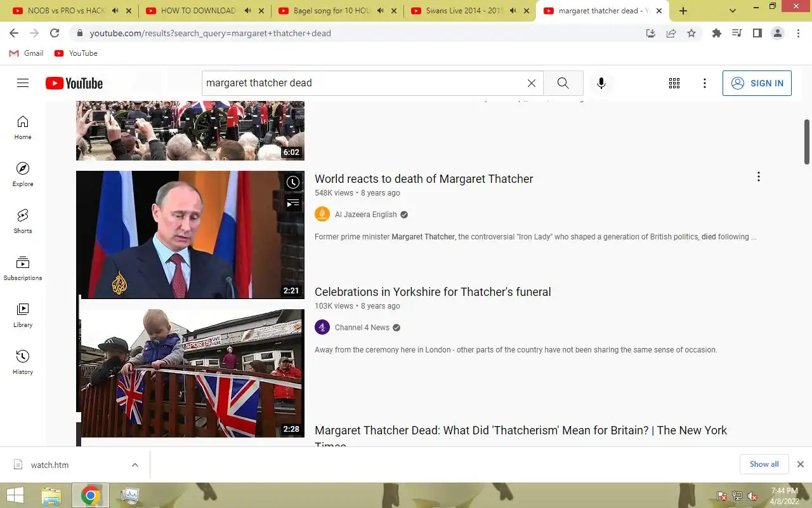812x508 pixels.
Task: Mute the HOW TO DOWNLOAD tab audio
Action: 247,11
